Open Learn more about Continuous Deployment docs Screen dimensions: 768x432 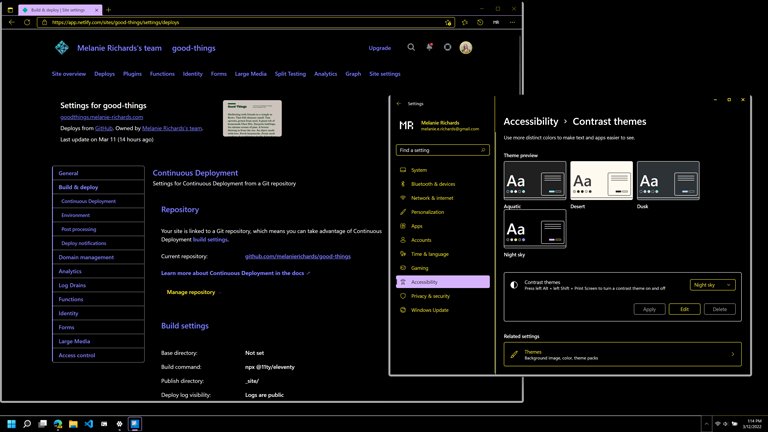click(235, 273)
